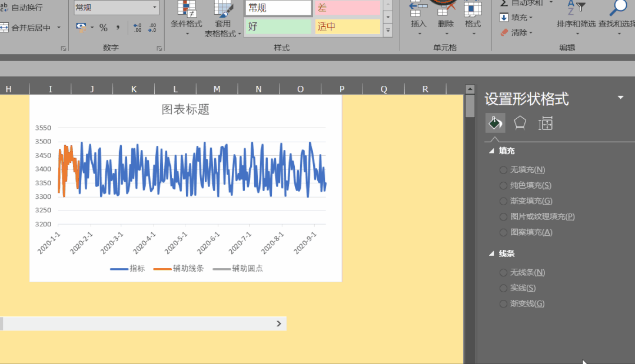Select No fill (无填充) option
Viewport: 635px width, 364px height.
coord(523,170)
